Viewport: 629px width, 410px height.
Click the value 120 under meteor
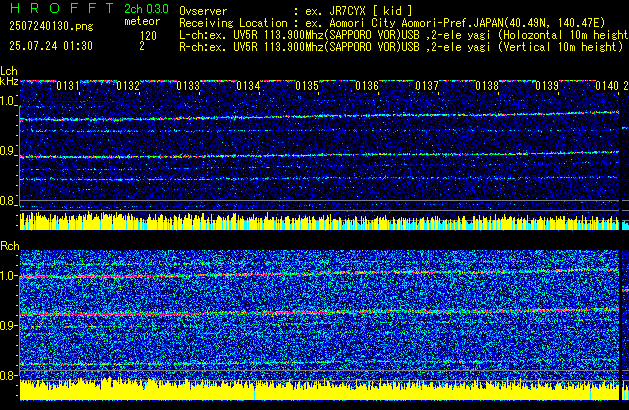click(x=148, y=36)
